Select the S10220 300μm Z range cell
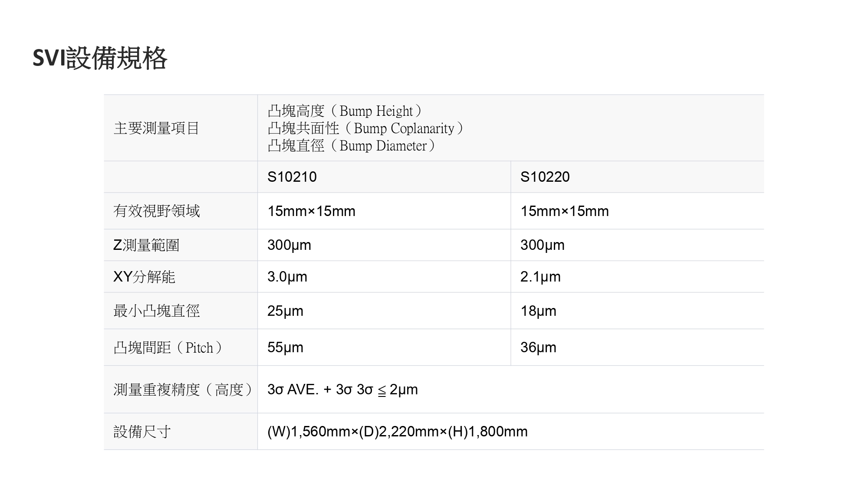Image resolution: width=868 pixels, height=488 pixels. 542,245
